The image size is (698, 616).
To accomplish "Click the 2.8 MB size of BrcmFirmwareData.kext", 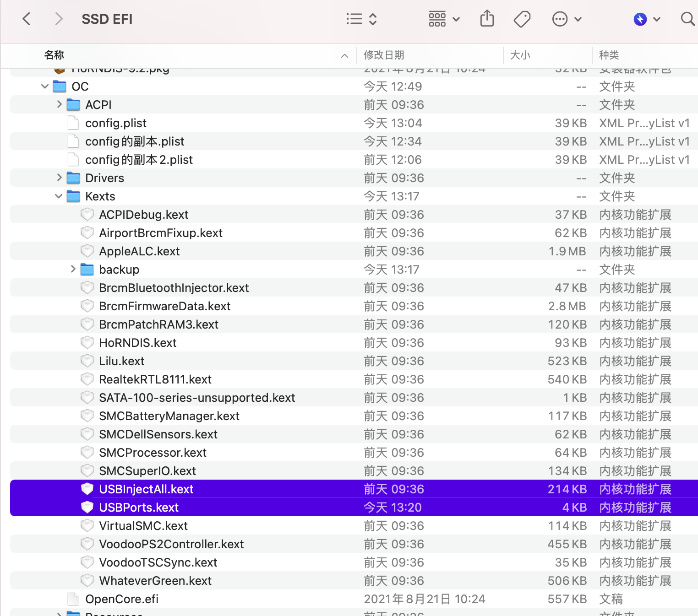I will point(567,306).
